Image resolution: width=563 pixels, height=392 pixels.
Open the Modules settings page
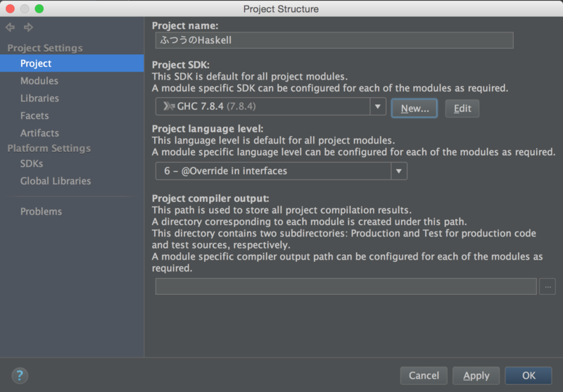(x=39, y=81)
